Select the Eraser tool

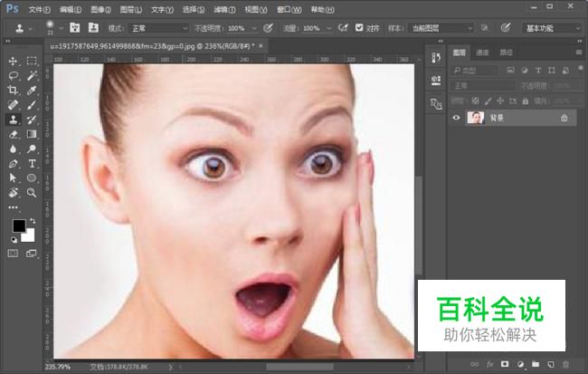[x=14, y=134]
